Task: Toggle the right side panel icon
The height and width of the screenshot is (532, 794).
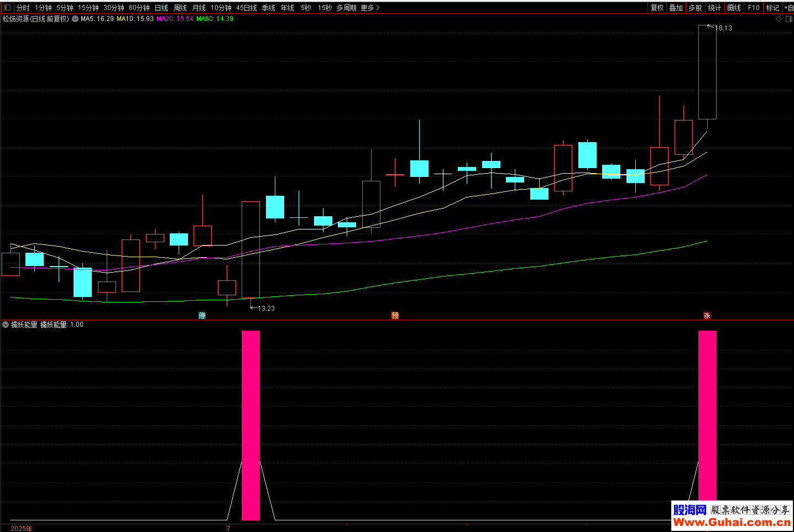Action: pos(789,19)
